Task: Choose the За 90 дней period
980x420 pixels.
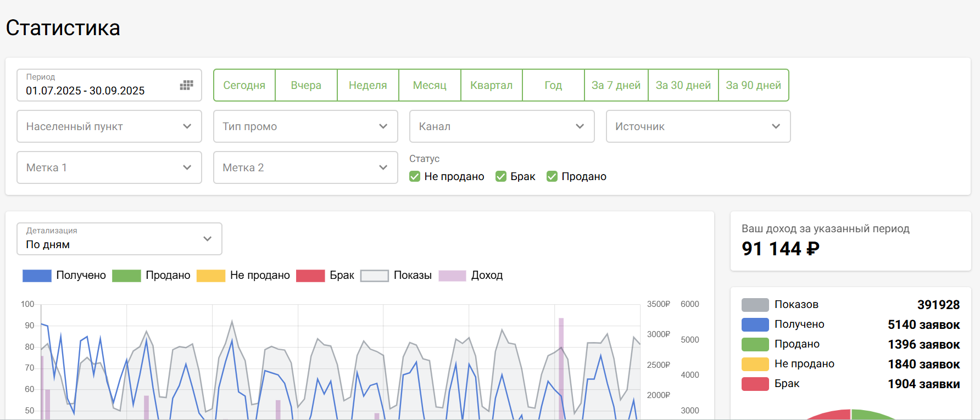Action: tap(753, 85)
